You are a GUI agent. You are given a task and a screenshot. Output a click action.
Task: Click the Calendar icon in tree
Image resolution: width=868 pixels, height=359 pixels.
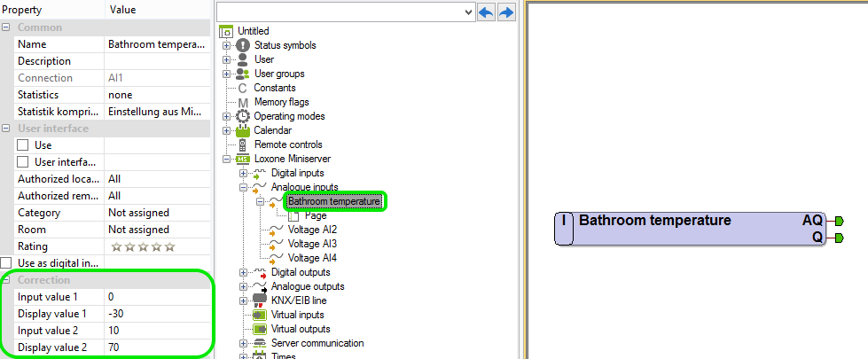click(243, 130)
